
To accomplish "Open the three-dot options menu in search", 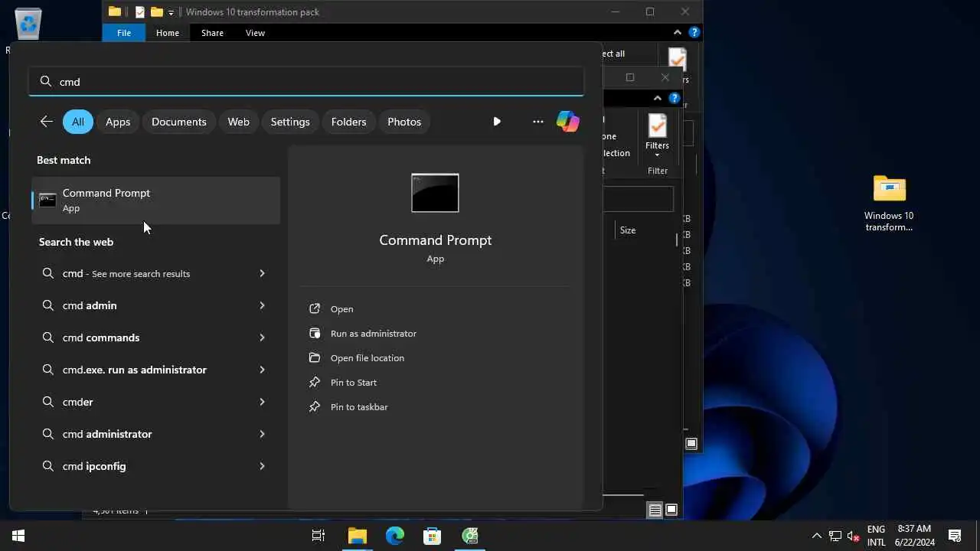I will 538,122.
